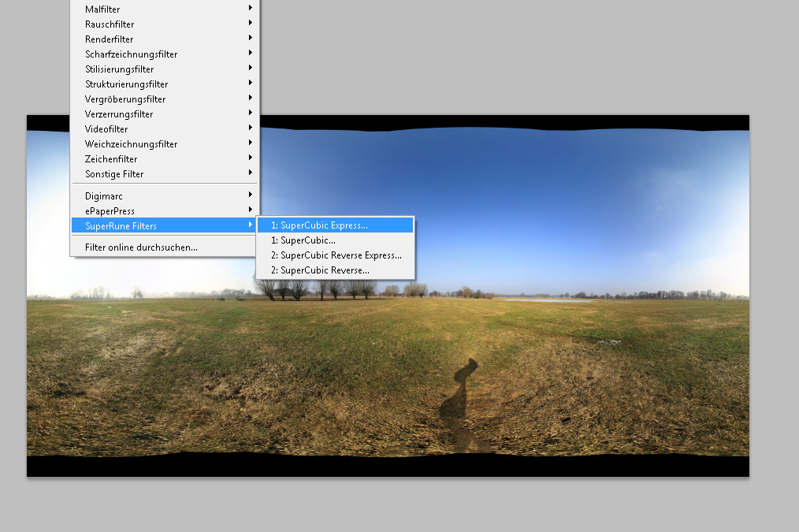
Task: Run 2: SuperCubic Reverse Express...
Action: pos(336,255)
